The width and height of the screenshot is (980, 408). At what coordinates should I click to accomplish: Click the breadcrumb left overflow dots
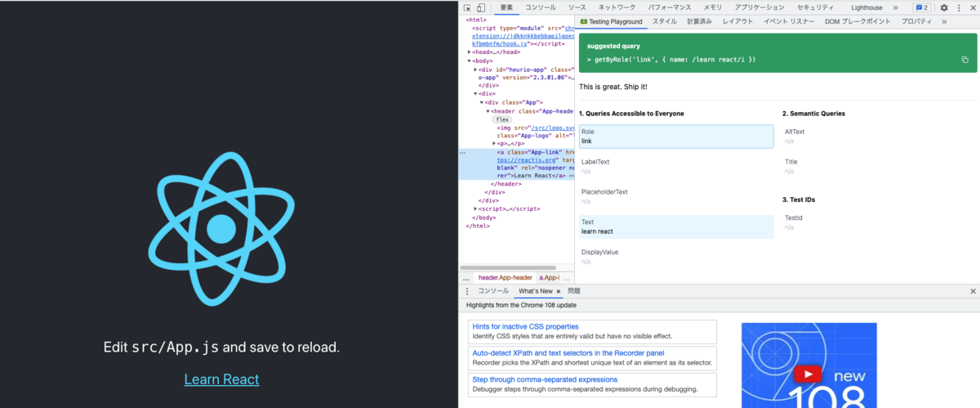(x=465, y=278)
